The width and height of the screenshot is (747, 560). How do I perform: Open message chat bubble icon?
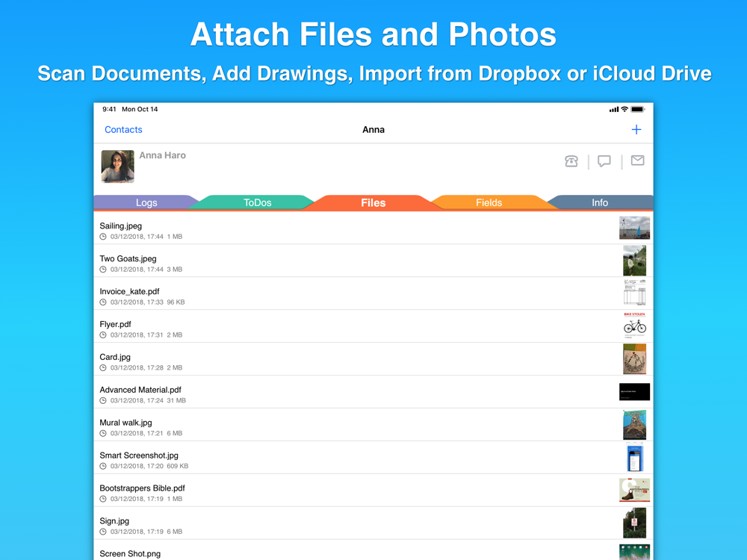(604, 161)
